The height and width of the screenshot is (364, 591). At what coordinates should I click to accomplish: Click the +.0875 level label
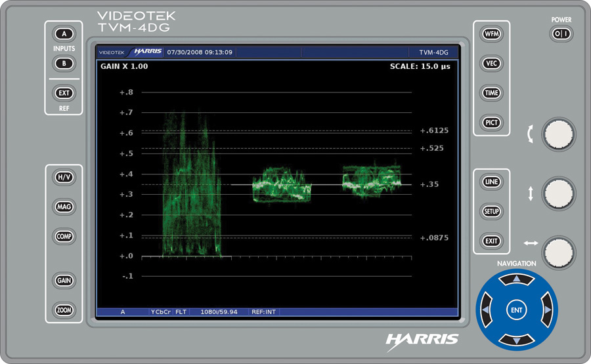(x=434, y=238)
